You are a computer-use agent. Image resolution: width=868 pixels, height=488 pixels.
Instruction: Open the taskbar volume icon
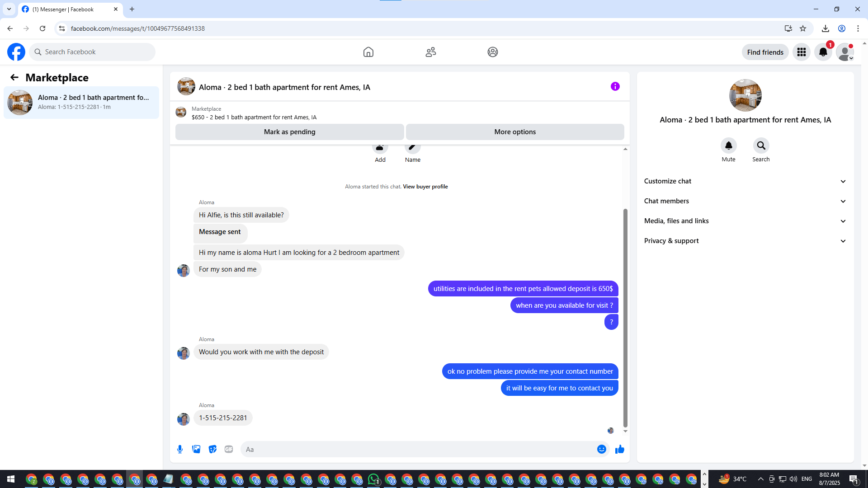(793, 479)
